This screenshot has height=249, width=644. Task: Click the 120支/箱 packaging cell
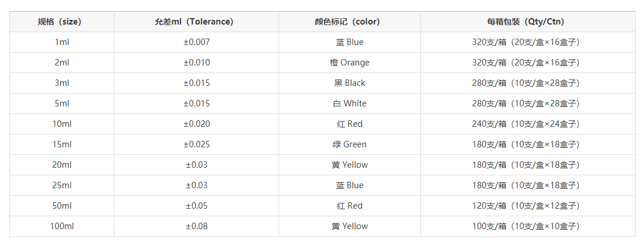point(528,206)
